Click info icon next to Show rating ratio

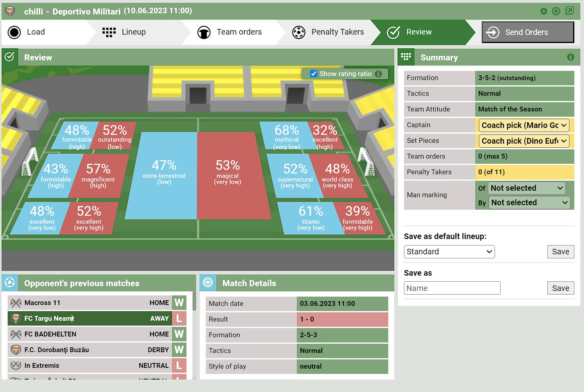(x=378, y=74)
